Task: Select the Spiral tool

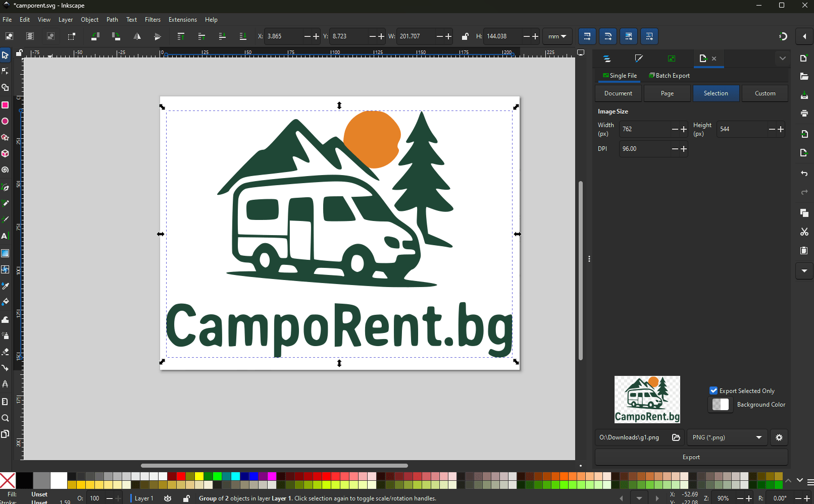Action: click(5, 170)
